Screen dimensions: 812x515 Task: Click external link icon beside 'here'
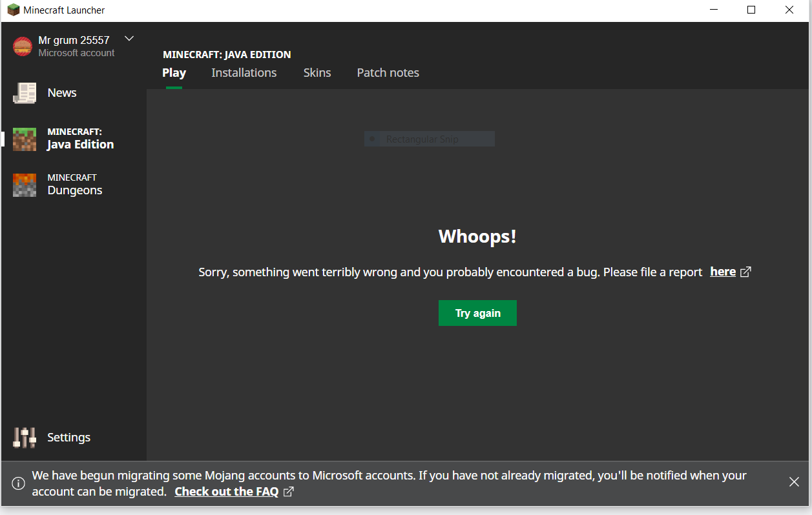point(745,272)
